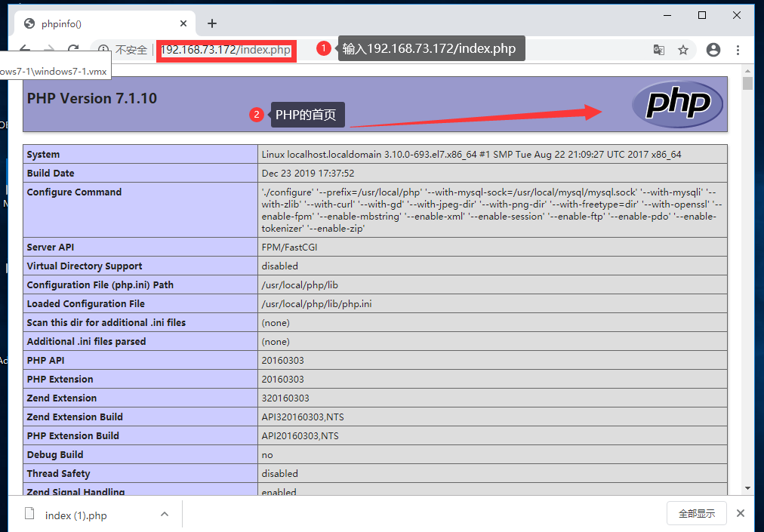Click the Server API label
This screenshot has height=532, width=764.
(x=50, y=248)
